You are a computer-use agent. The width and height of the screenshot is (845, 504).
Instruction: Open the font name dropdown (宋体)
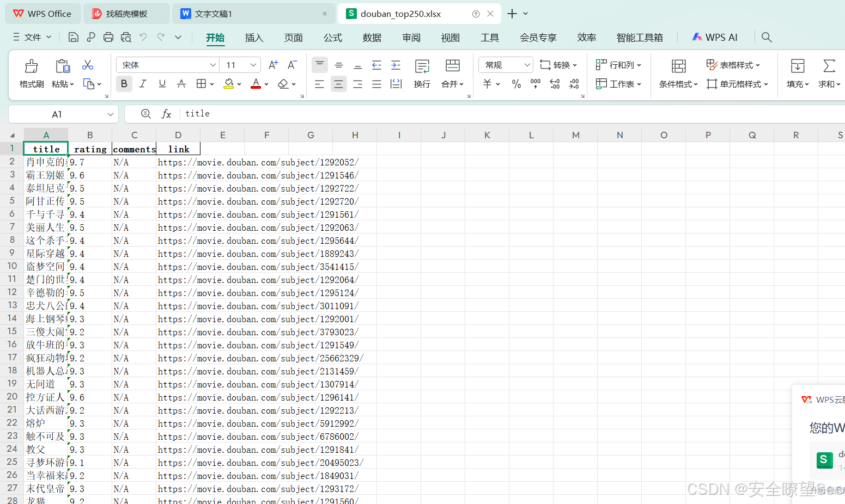click(213, 65)
